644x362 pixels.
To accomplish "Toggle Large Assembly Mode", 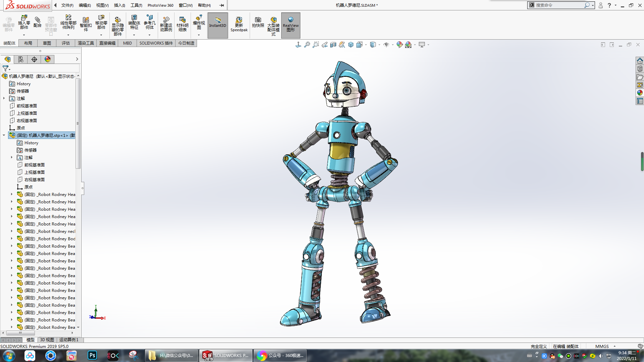I will [x=274, y=26].
